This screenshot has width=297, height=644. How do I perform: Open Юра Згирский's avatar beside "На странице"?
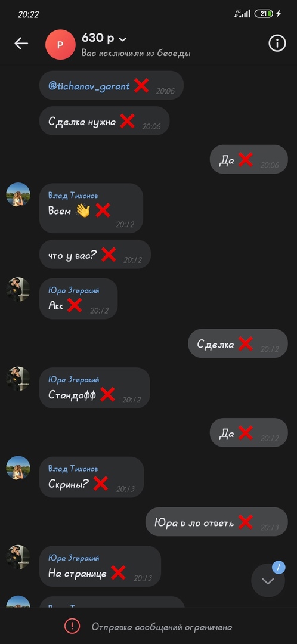pyautogui.click(x=18, y=557)
